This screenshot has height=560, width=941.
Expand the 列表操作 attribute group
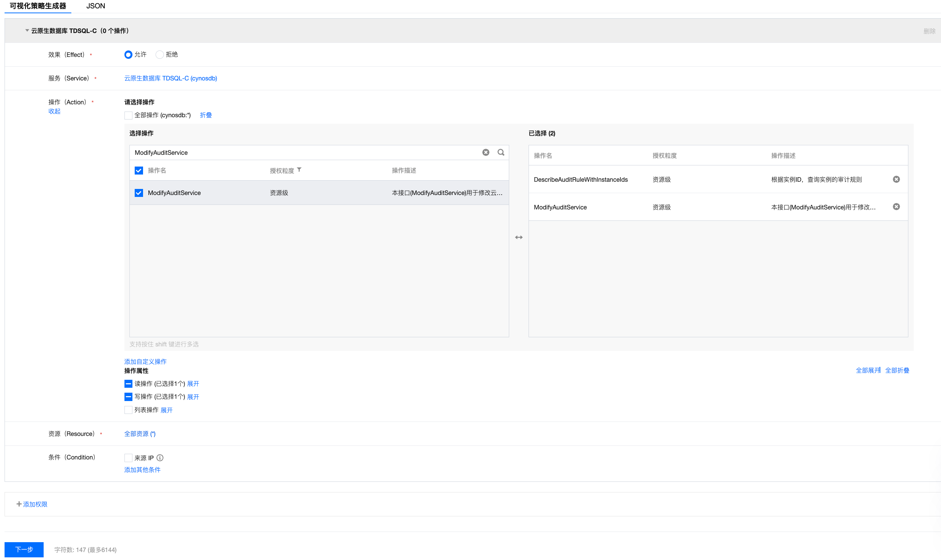(166, 410)
